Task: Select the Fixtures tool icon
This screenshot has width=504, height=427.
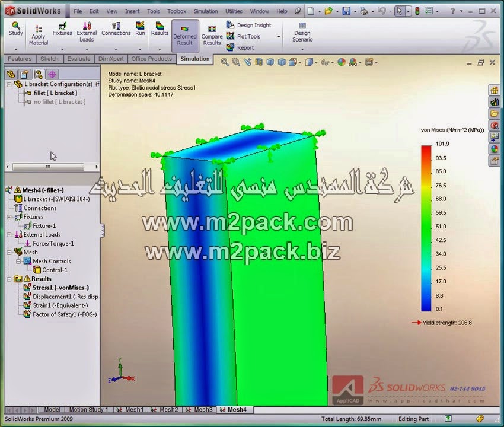Action: 62,28
